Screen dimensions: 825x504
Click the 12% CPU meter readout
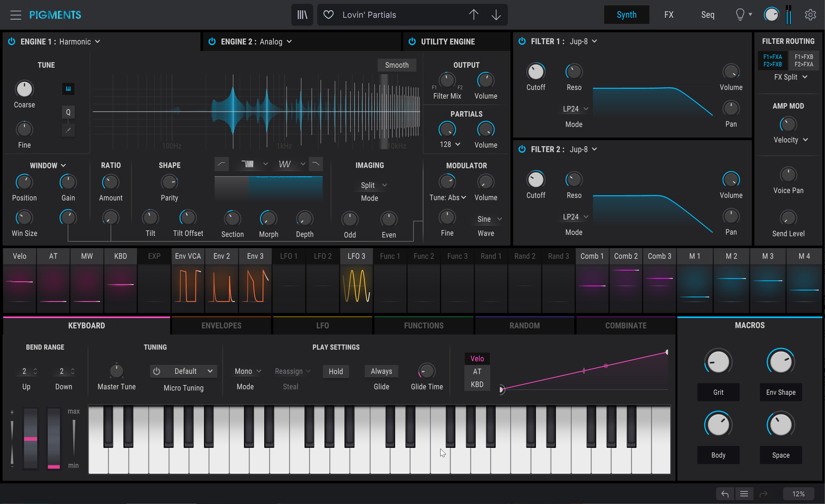pyautogui.click(x=799, y=494)
